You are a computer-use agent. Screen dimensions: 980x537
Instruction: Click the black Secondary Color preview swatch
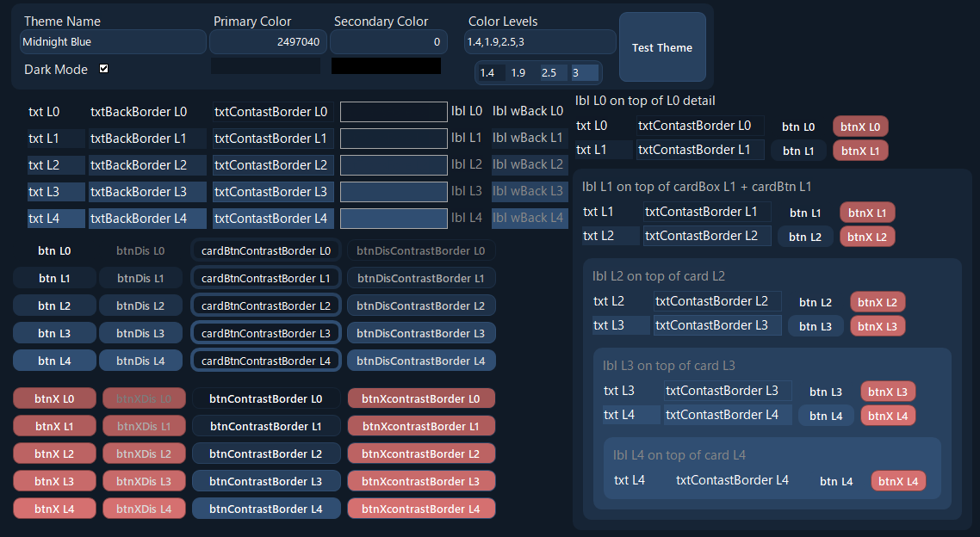(x=386, y=66)
